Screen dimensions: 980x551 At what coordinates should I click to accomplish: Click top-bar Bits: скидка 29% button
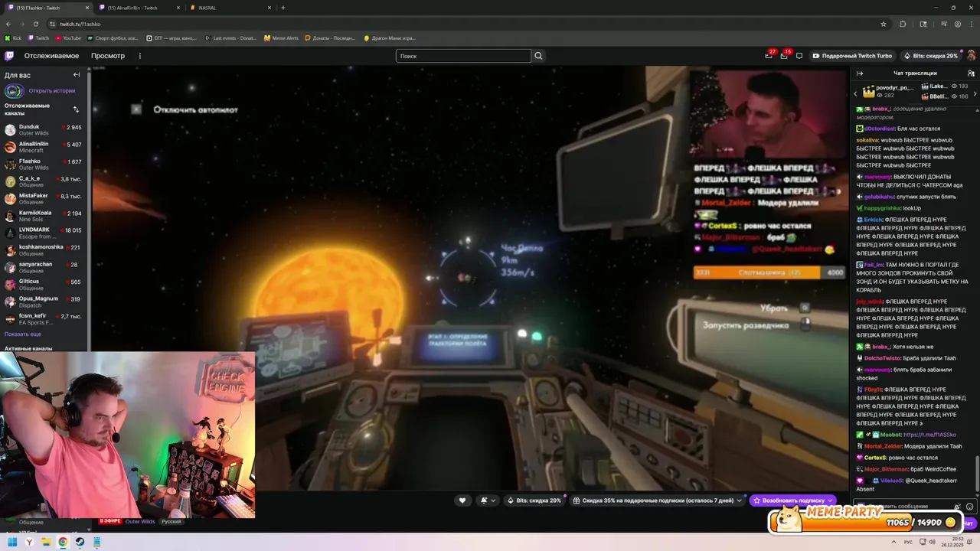click(931, 56)
